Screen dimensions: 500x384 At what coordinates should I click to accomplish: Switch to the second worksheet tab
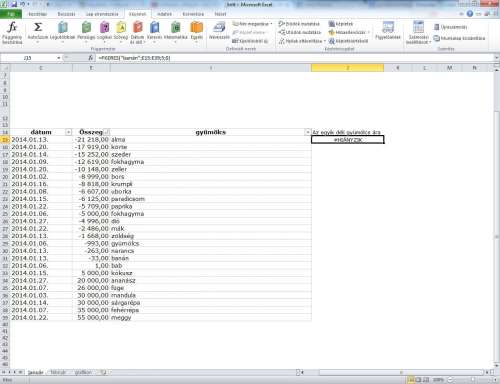coord(58,372)
